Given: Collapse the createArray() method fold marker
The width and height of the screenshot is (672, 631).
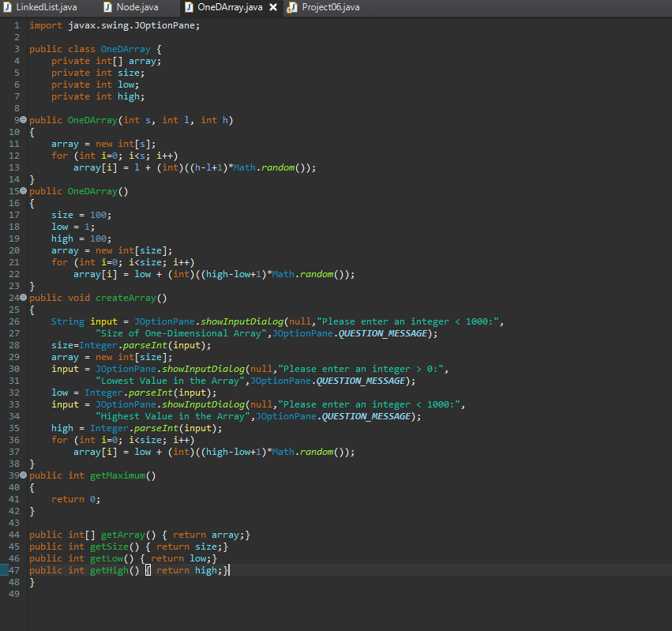Looking at the screenshot, I should click(23, 298).
